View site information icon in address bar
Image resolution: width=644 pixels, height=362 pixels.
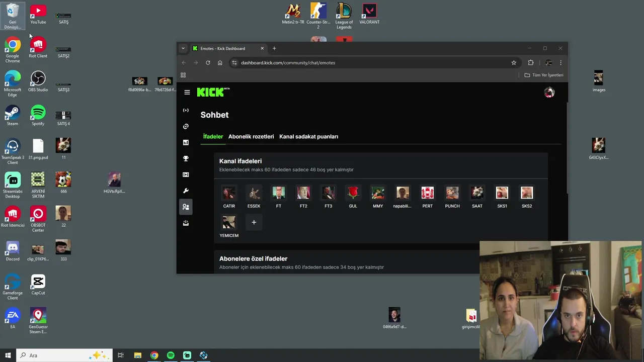coord(234,63)
